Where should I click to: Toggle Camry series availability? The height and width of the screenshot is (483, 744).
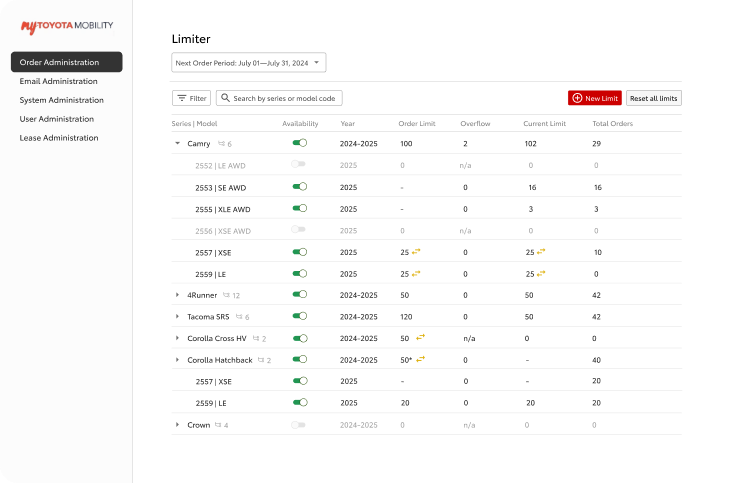pyautogui.click(x=300, y=143)
